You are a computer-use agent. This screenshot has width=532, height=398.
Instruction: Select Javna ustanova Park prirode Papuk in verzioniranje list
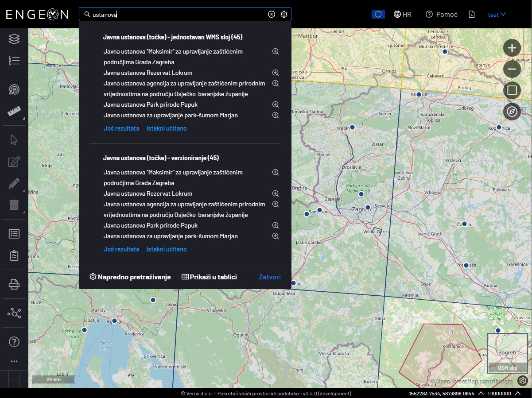(x=151, y=225)
